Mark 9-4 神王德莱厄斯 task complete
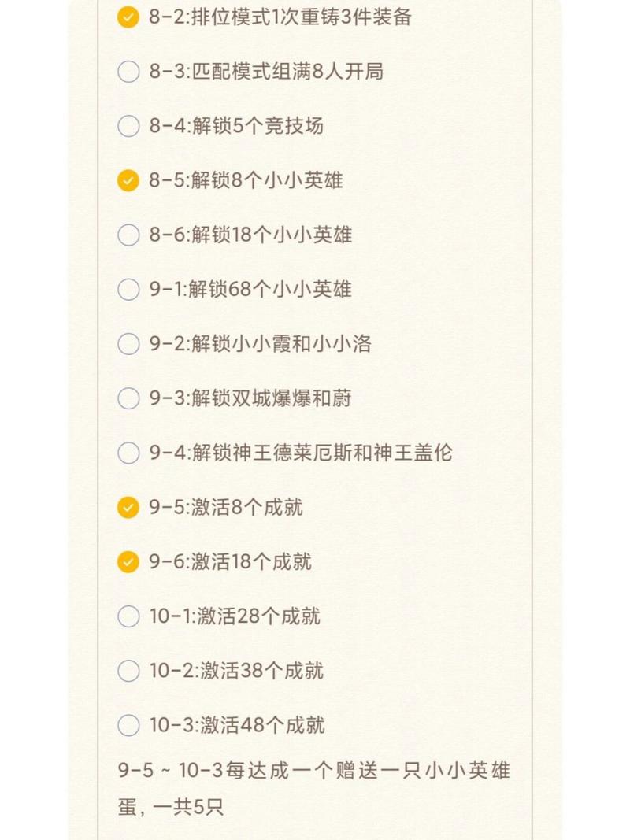 tap(128, 453)
